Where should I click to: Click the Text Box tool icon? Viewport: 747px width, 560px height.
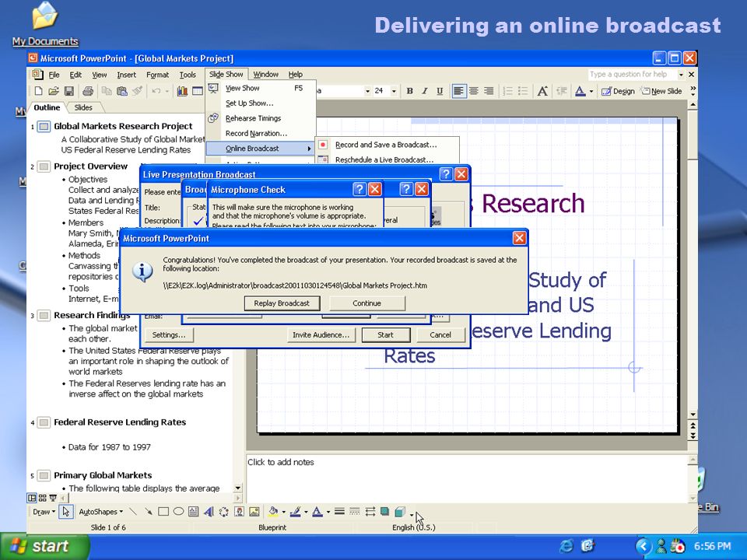[194, 512]
